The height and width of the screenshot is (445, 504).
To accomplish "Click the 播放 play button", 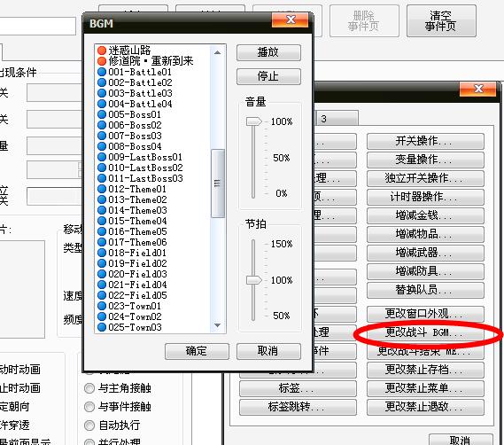I will 268,52.
